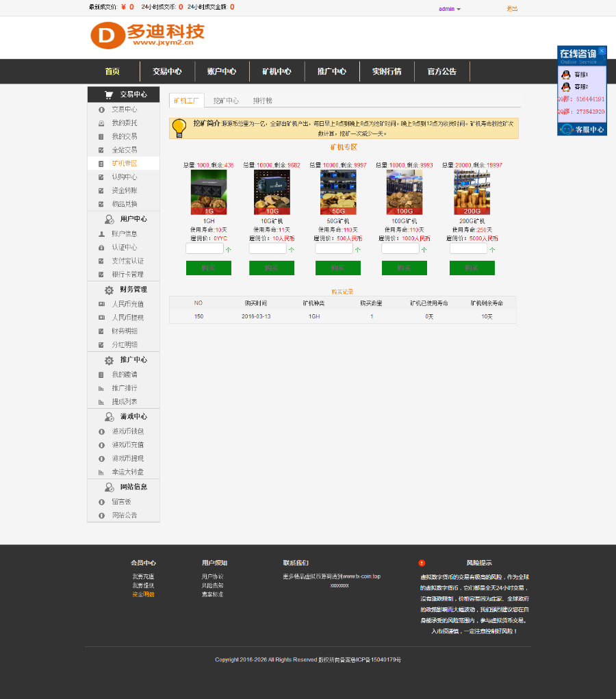Open 财务明细 in the sidebar
The image size is (616, 699).
click(x=125, y=331)
